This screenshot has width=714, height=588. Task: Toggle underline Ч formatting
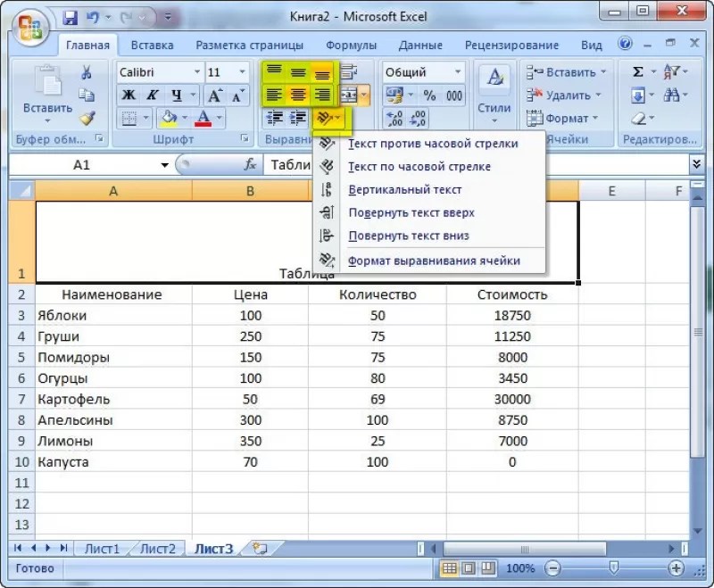click(x=176, y=95)
